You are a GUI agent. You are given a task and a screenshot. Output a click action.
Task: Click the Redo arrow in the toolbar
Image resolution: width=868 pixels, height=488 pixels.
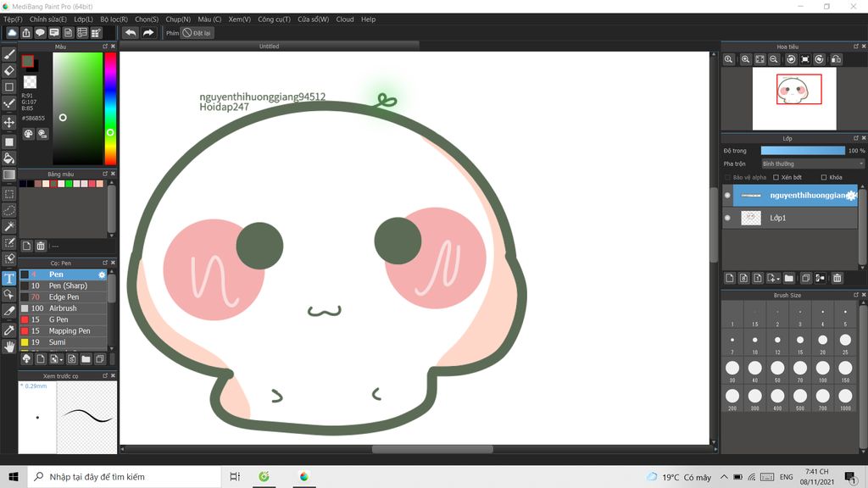click(147, 33)
